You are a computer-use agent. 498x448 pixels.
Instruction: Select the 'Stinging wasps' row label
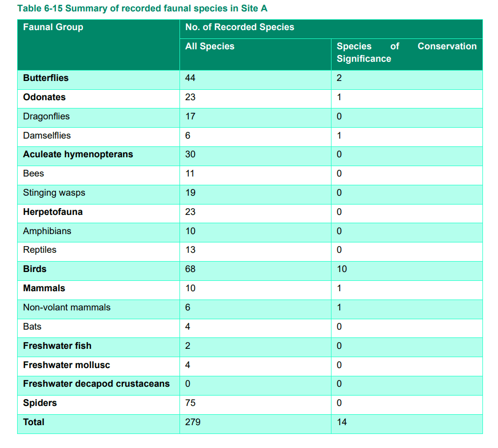(x=54, y=193)
